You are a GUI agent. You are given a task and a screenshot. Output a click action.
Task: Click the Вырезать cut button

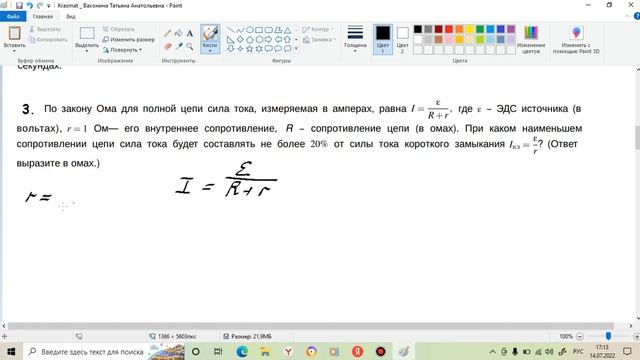45,29
